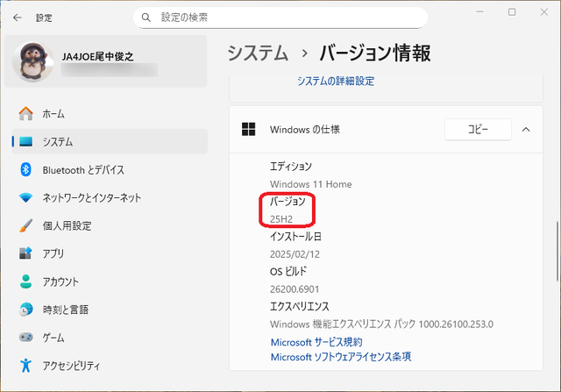The image size is (561, 392).
Task: Click the search magnifier icon
Action: [x=146, y=18]
